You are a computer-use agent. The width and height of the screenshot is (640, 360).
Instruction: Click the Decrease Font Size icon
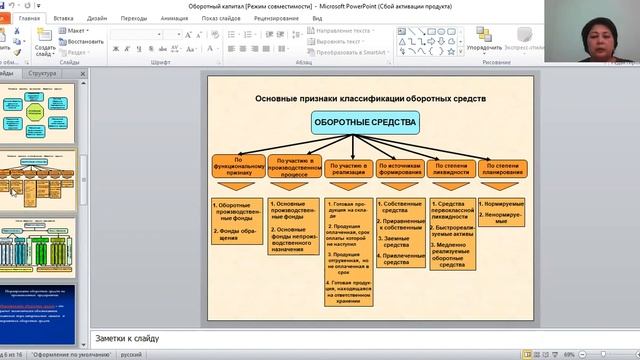(x=199, y=35)
